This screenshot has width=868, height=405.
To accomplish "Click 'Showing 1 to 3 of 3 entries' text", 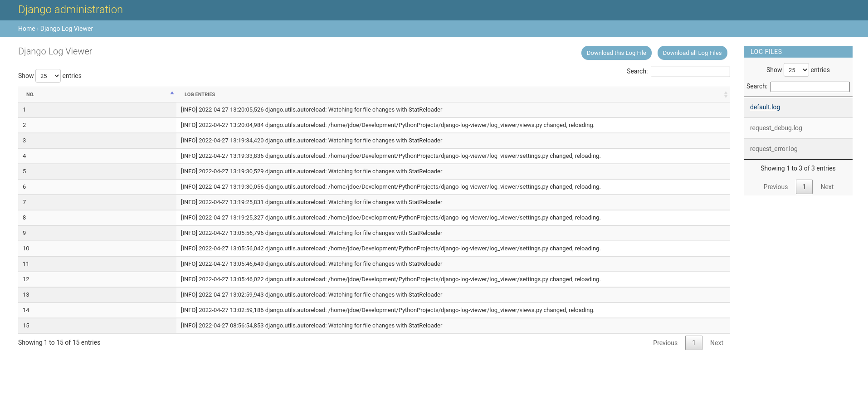I will pyautogui.click(x=798, y=168).
